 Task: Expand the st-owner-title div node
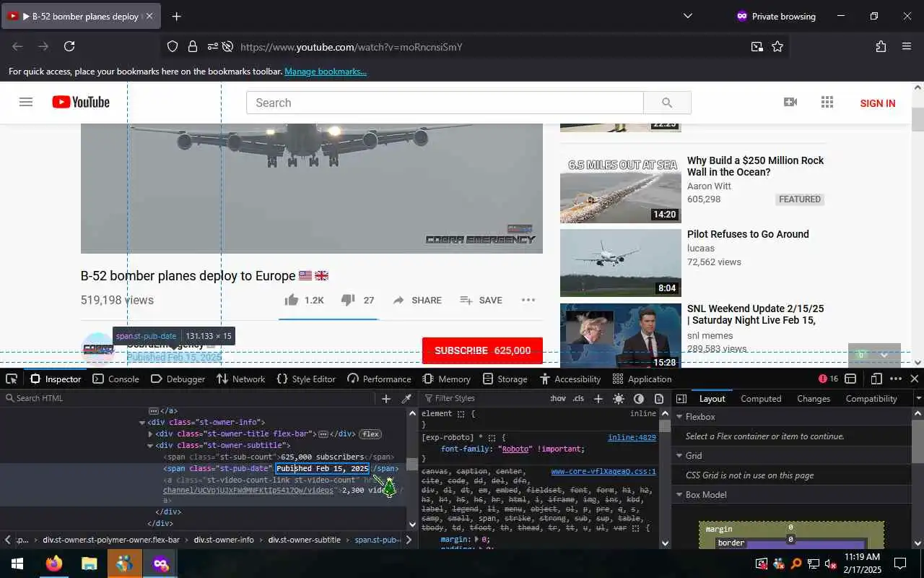150,434
